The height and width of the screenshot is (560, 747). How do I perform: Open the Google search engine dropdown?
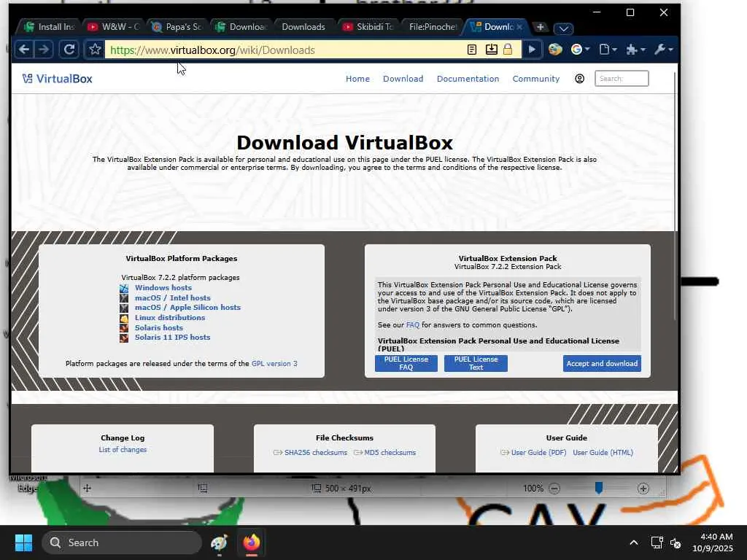tap(580, 50)
